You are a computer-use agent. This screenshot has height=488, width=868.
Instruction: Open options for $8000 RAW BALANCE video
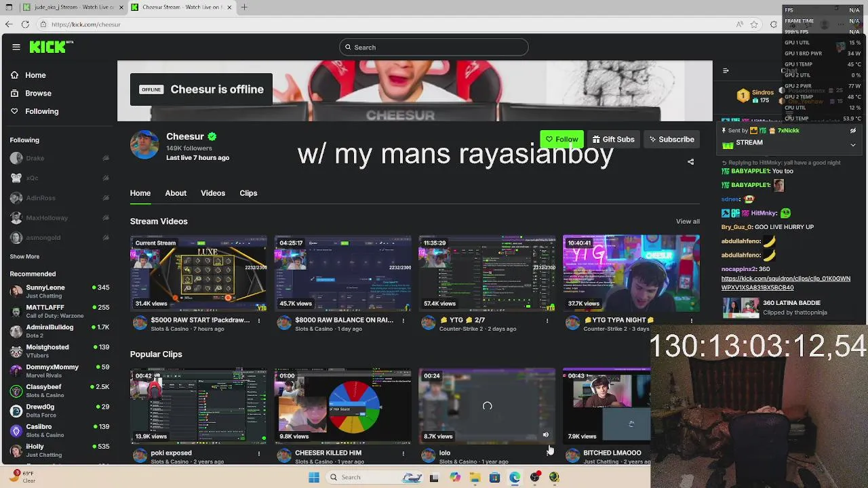403,321
